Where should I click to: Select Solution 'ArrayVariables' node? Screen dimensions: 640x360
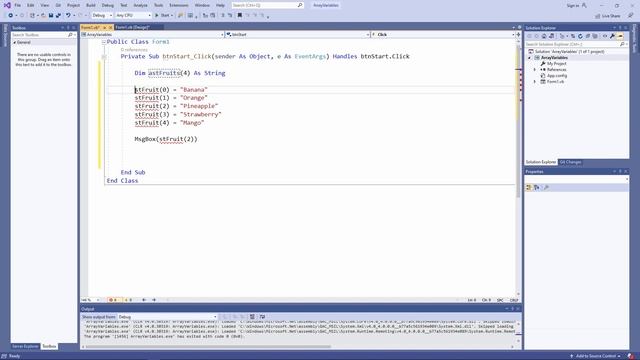(x=567, y=51)
